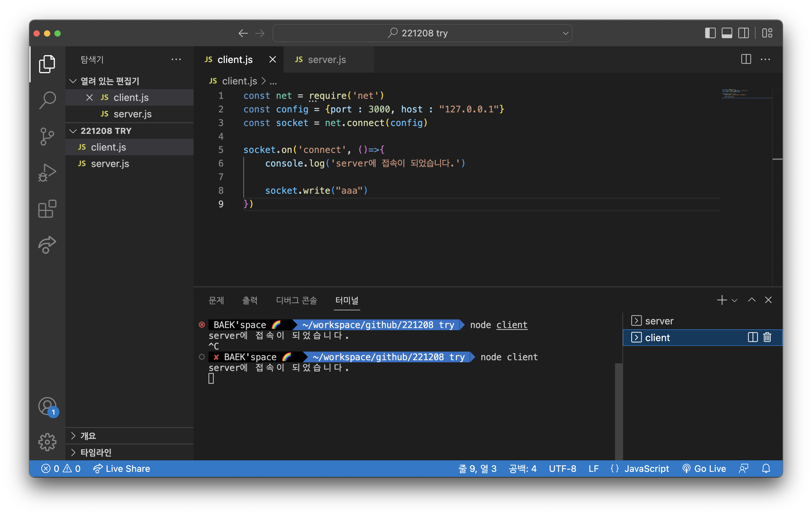Click JavaScript language mode in status bar
Screen dimensions: 812x516
click(x=646, y=468)
